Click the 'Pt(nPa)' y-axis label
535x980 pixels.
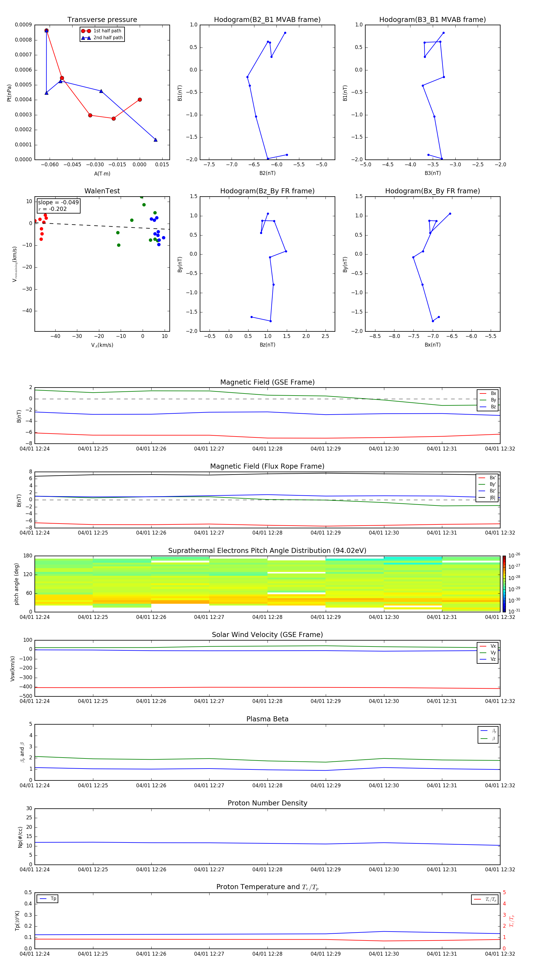pyautogui.click(x=9, y=92)
